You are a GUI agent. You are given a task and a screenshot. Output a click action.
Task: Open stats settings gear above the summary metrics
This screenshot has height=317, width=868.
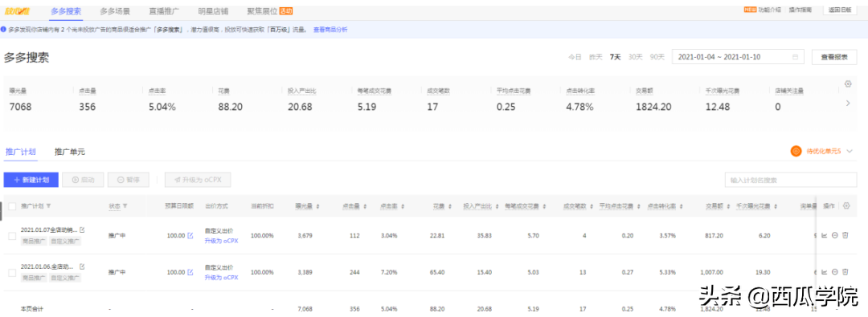click(848, 84)
